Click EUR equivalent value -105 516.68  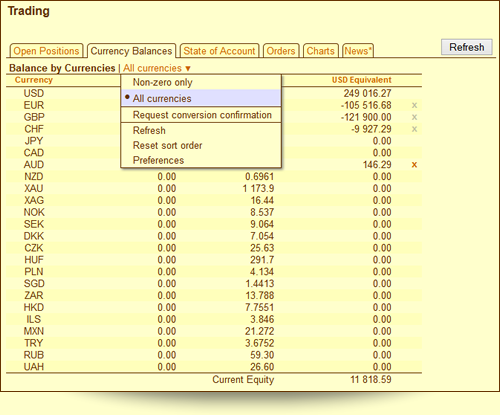coord(366,105)
